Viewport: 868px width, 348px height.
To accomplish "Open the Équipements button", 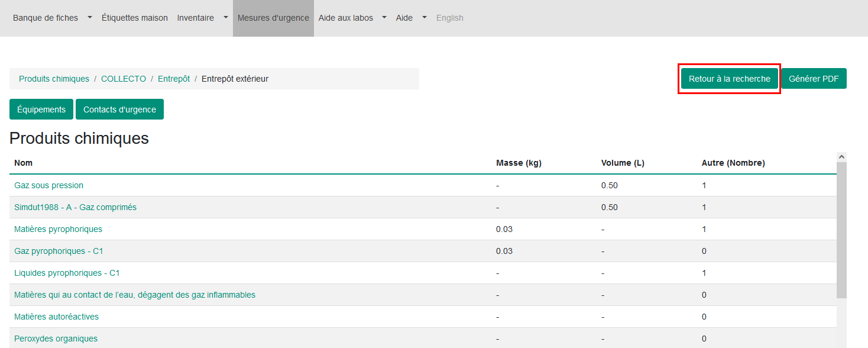I will [41, 109].
